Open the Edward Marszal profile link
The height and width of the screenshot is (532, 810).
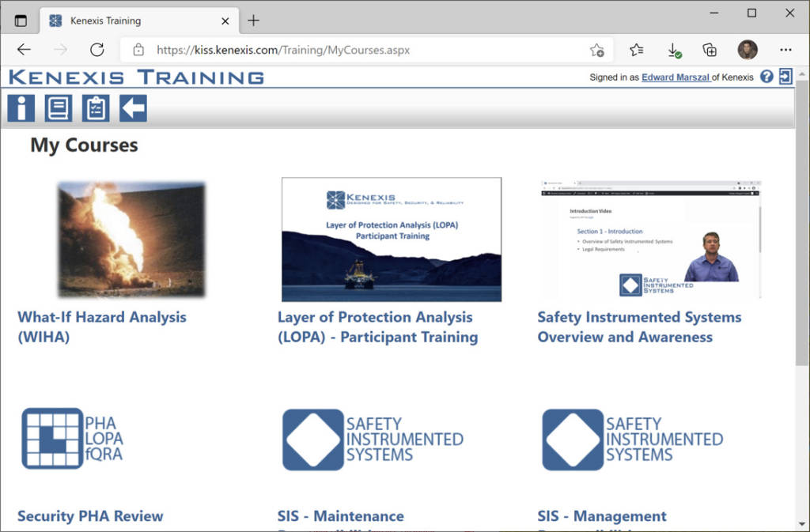[x=676, y=77]
